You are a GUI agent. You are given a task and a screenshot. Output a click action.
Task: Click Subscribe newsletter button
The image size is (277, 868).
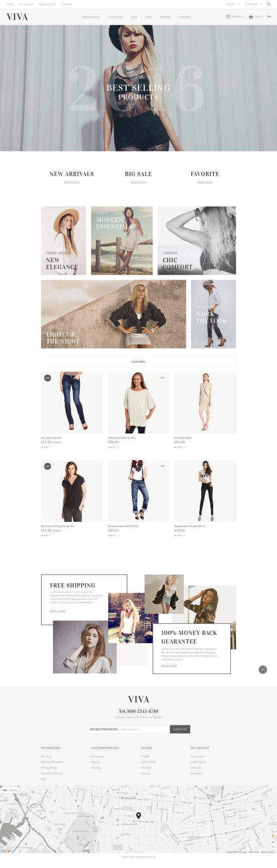click(180, 729)
